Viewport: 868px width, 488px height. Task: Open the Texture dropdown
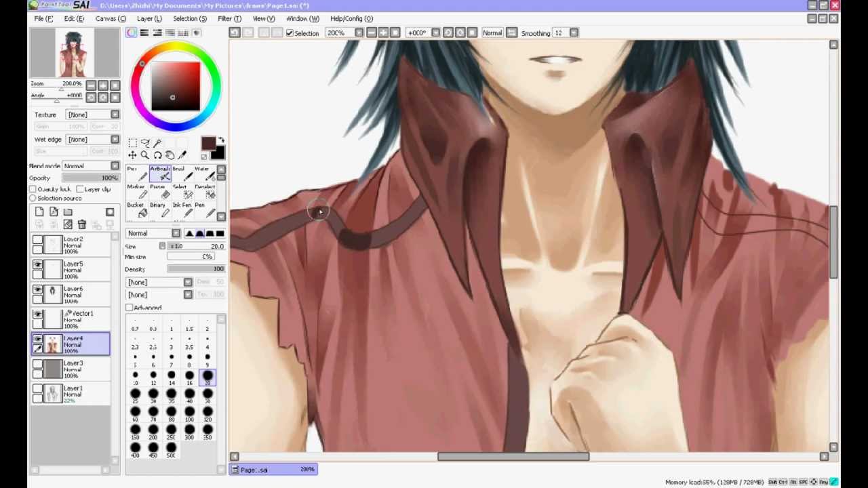[x=92, y=115]
